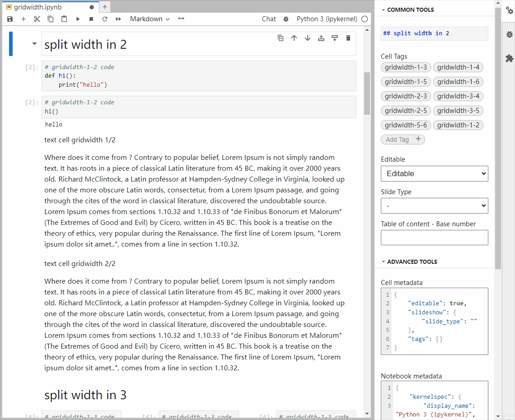This screenshot has width=515, height=420.
Task: Click the '## split width in 2' preview
Action: point(434,33)
